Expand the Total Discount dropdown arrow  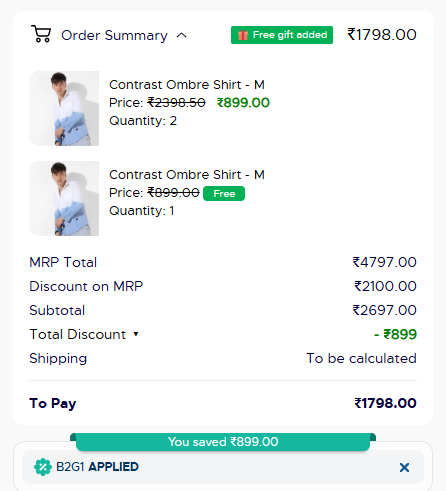point(136,334)
